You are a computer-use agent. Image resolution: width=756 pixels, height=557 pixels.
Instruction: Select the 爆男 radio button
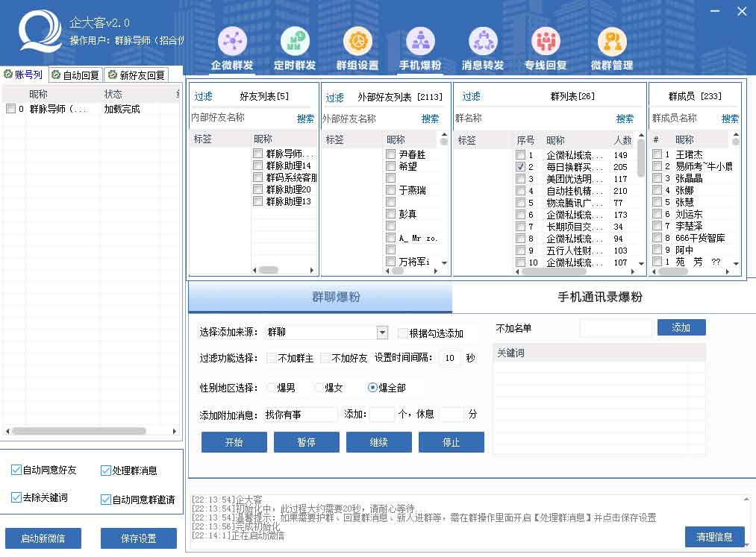(x=272, y=388)
